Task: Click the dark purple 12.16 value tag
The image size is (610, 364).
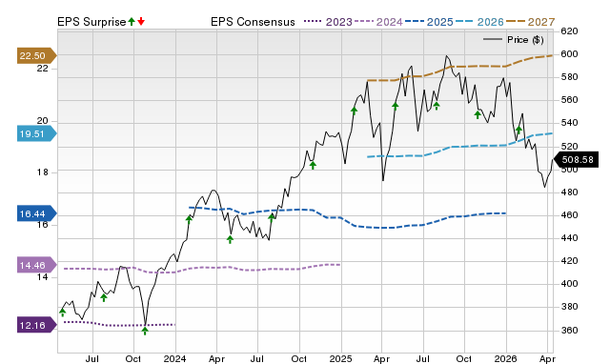Action: click(x=36, y=325)
